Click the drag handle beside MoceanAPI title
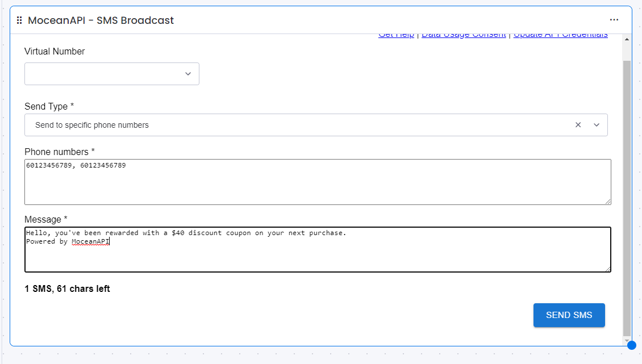Screen dimensions: 642x364 [x=20, y=20]
